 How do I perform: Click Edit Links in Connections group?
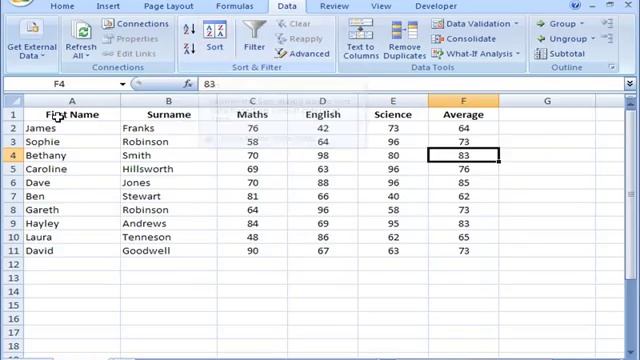129,53
